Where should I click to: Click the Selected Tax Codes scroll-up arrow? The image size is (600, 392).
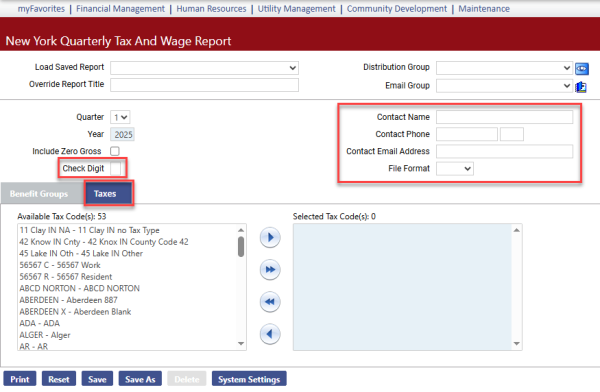[517, 230]
